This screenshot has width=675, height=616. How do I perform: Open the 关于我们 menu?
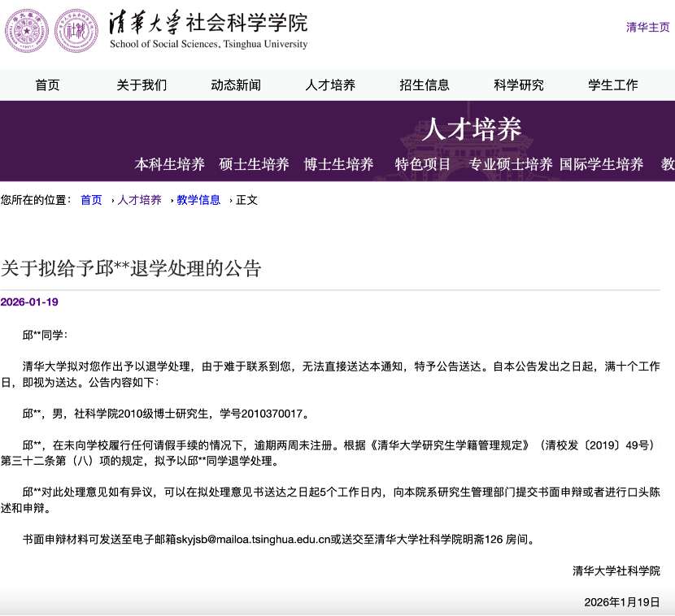coord(143,85)
